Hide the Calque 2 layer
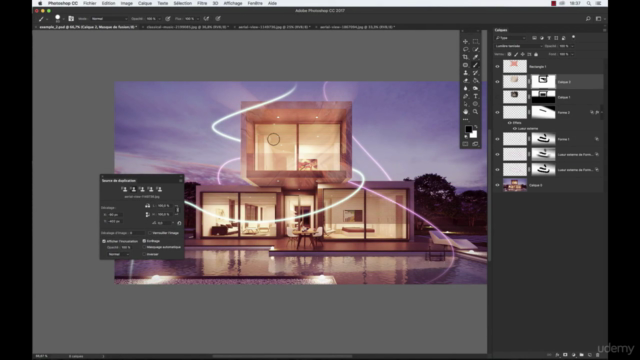Image resolution: width=640 pixels, height=360 pixels. 497,82
